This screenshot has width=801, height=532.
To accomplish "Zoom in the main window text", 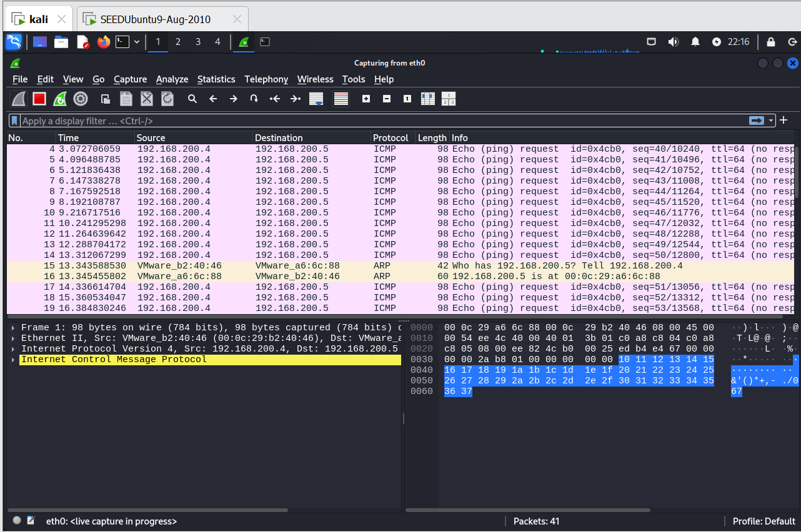I will click(x=366, y=99).
